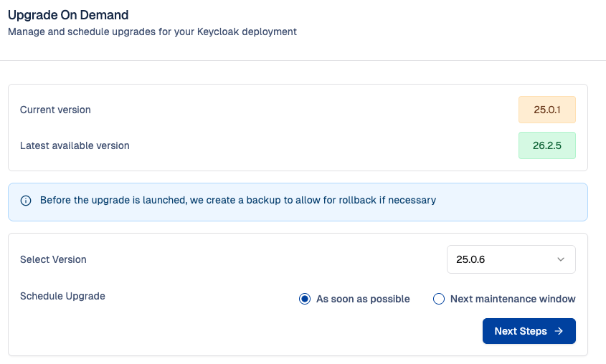This screenshot has height=364, width=606.
Task: Click the Current version label
Action: point(55,110)
